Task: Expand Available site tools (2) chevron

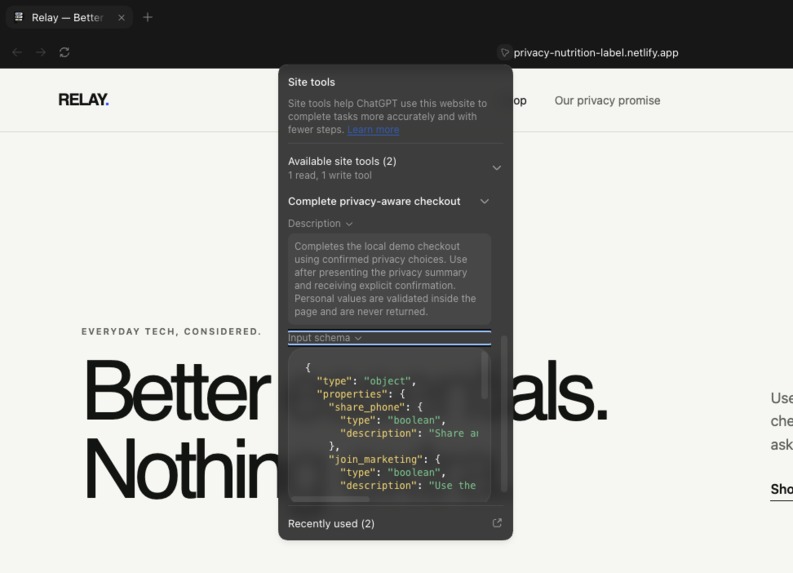Action: pos(497,168)
